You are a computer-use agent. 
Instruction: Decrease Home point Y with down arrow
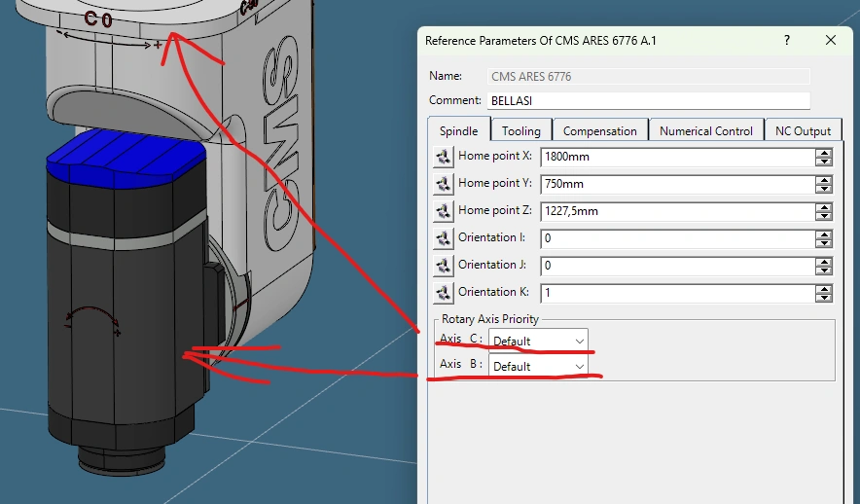tap(824, 189)
